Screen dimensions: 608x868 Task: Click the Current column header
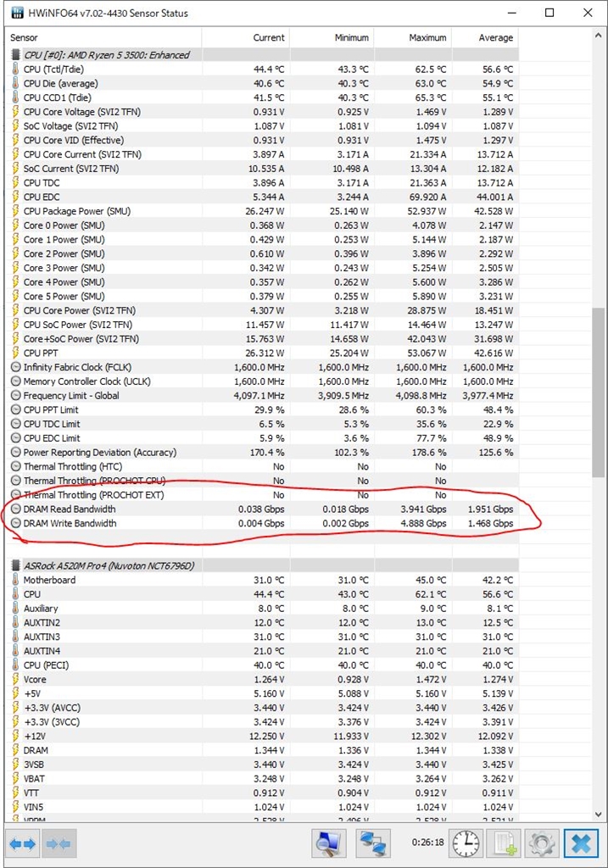(245, 37)
